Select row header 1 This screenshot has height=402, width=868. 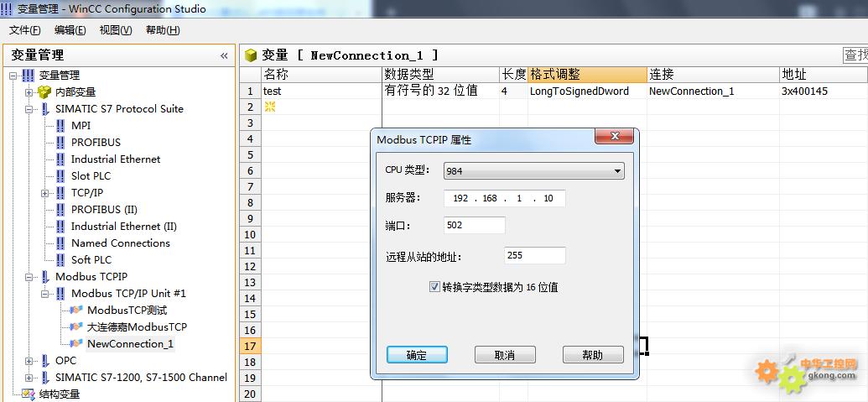click(x=250, y=91)
